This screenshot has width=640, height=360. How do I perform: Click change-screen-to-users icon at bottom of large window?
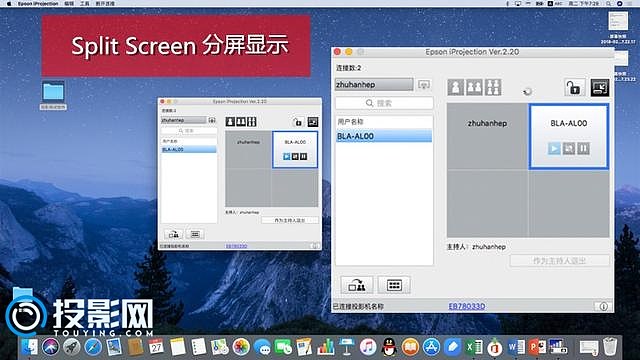(x=357, y=285)
